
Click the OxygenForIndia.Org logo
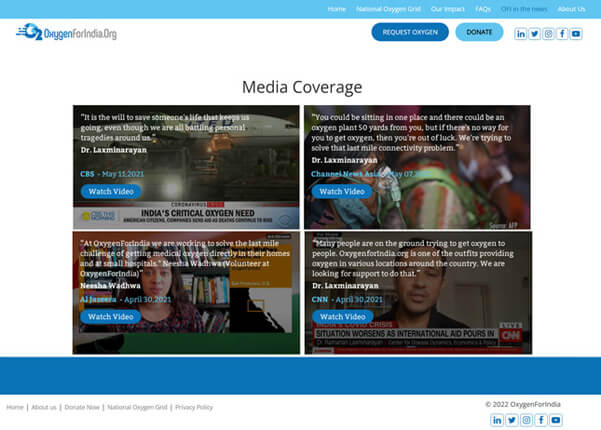tap(67, 32)
